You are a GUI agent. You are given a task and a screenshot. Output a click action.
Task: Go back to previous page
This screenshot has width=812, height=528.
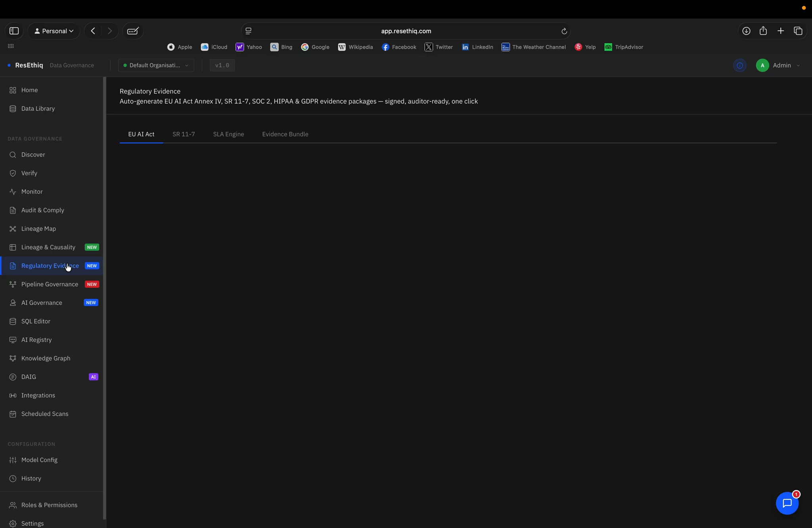[93, 31]
